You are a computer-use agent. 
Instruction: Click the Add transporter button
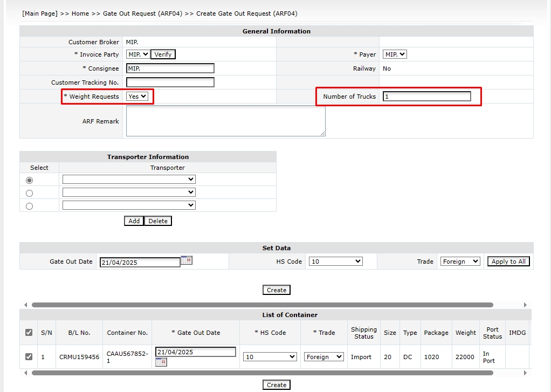pos(134,221)
